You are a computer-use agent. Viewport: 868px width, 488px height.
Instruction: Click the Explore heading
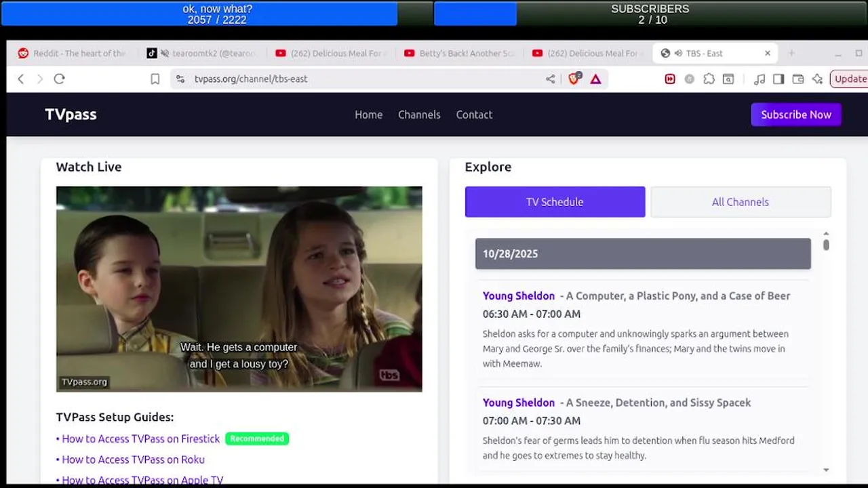click(488, 167)
